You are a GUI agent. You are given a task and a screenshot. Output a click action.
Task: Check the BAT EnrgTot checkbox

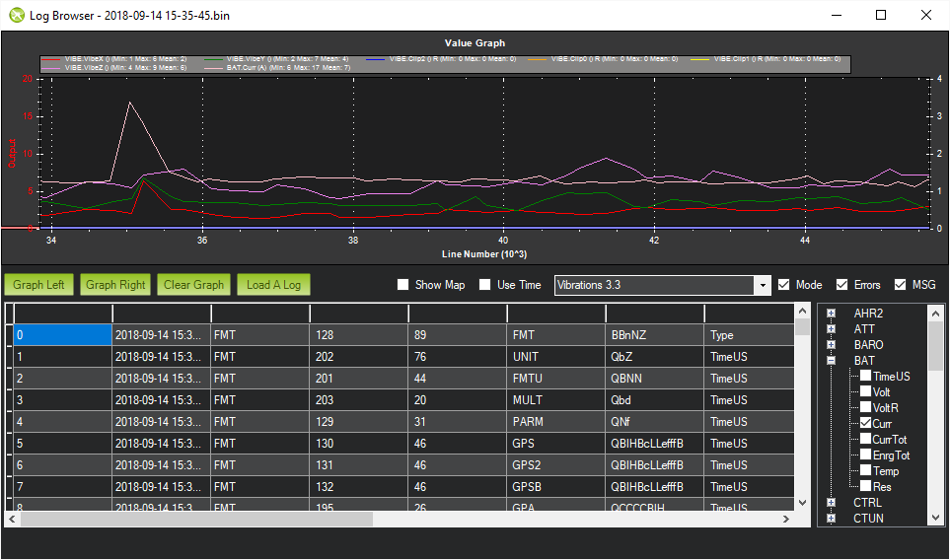[x=866, y=455]
